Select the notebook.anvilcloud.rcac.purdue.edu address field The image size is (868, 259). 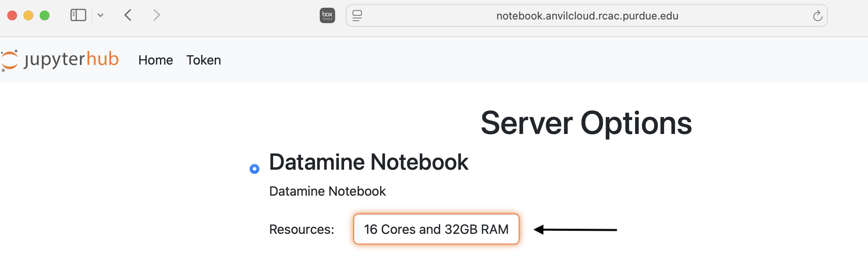click(x=587, y=15)
